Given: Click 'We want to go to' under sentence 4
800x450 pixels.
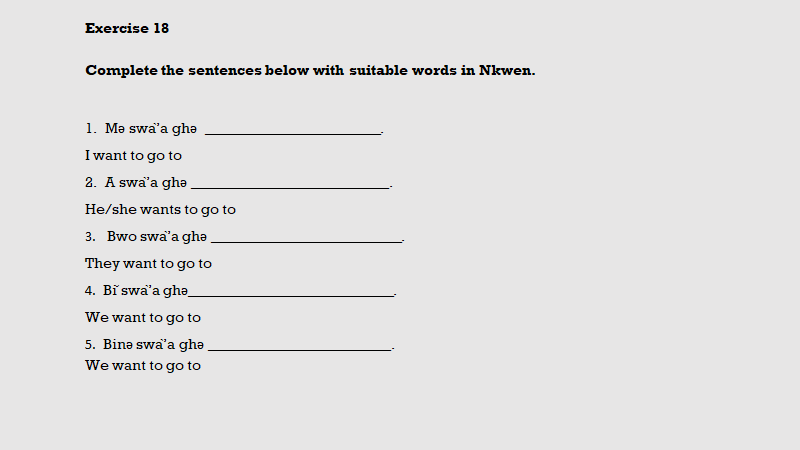Looking at the screenshot, I should click(143, 318).
